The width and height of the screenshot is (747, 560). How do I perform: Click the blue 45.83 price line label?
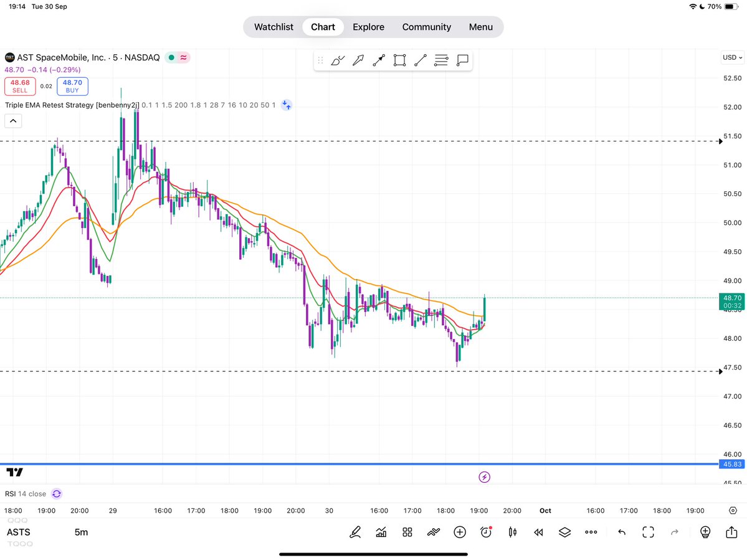tap(732, 464)
